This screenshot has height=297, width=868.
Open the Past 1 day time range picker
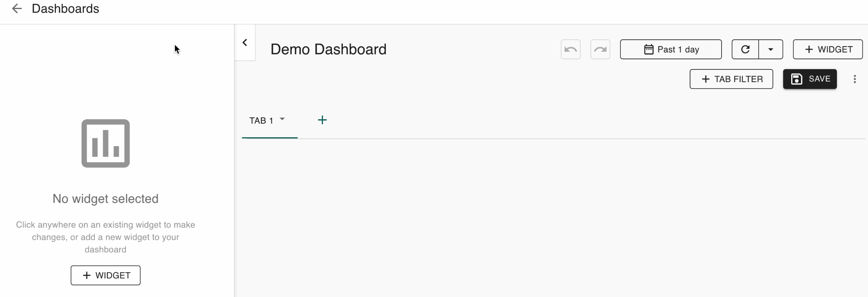pyautogui.click(x=671, y=49)
